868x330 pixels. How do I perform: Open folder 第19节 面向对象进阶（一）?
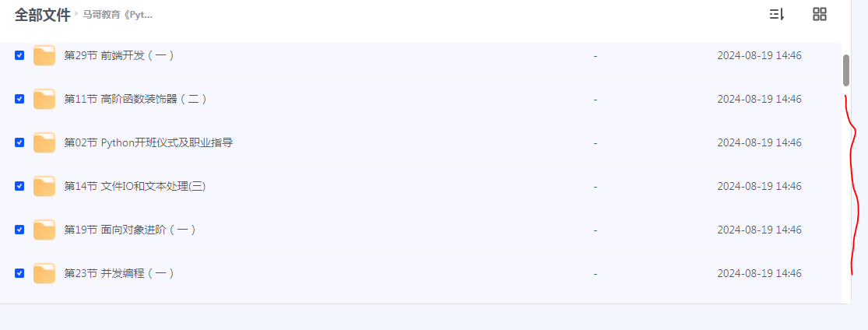(130, 230)
